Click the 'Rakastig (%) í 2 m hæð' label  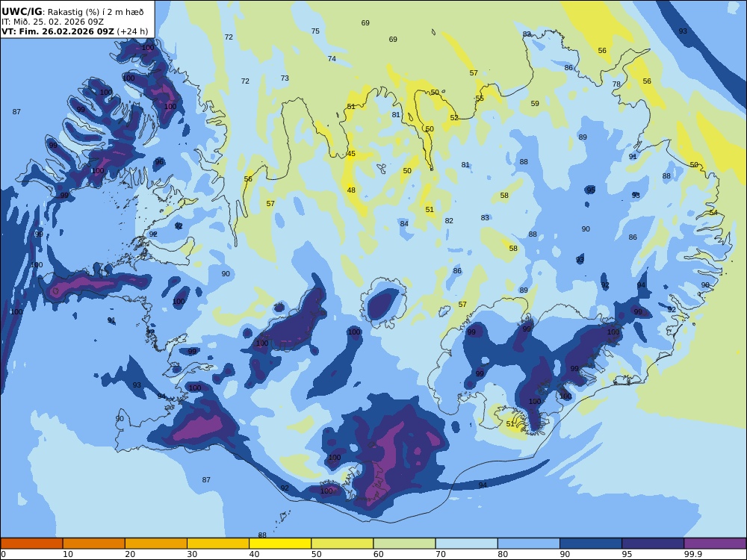(x=96, y=12)
